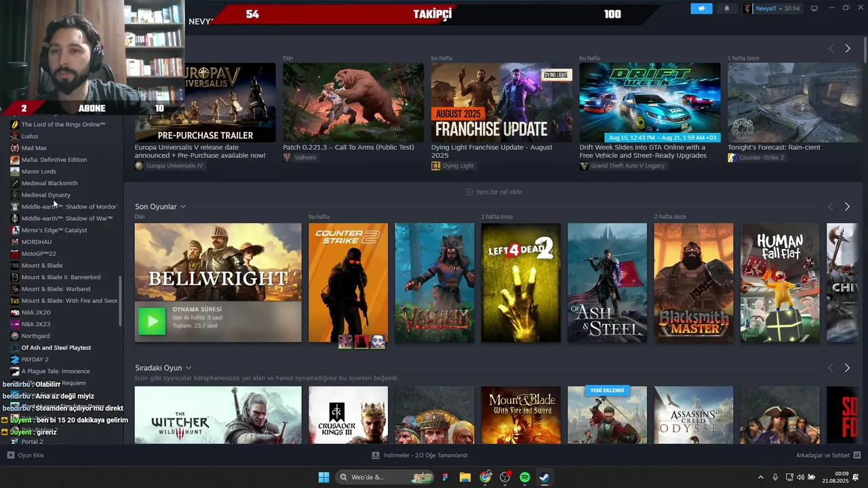
Task: Open Spotify from the taskbar
Action: point(525,477)
